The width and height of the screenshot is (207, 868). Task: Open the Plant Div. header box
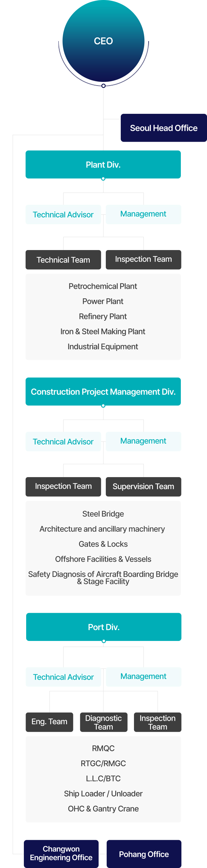coord(103,164)
